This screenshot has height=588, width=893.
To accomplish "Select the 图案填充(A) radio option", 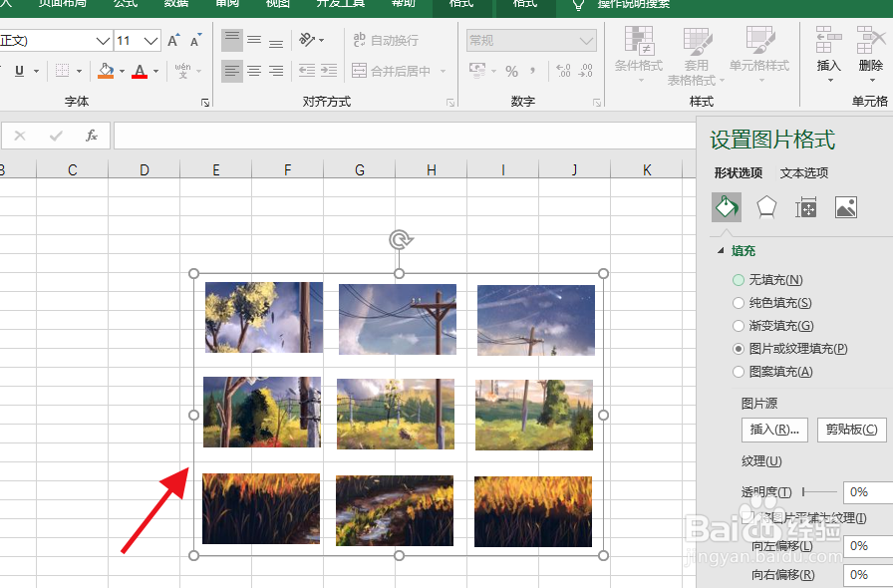I will 739,372.
